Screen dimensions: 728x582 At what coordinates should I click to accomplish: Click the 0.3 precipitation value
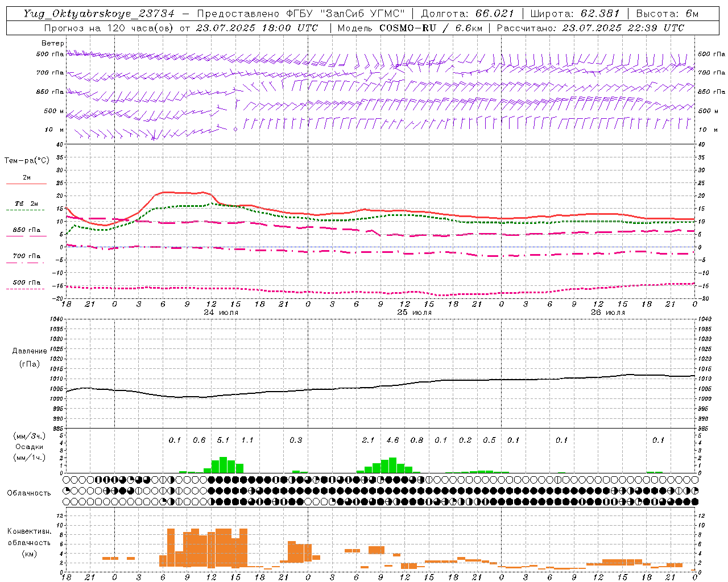pyautogui.click(x=296, y=440)
